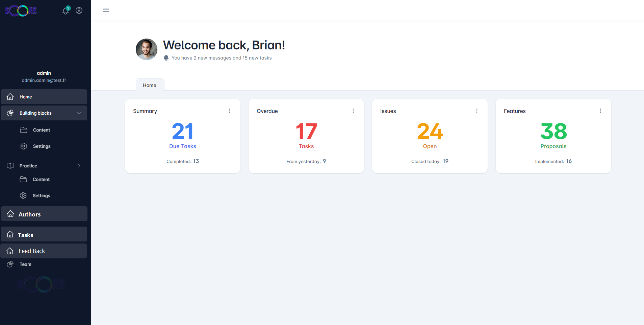The image size is (644, 325).
Task: Open Settings under Building blocks
Action: click(42, 146)
